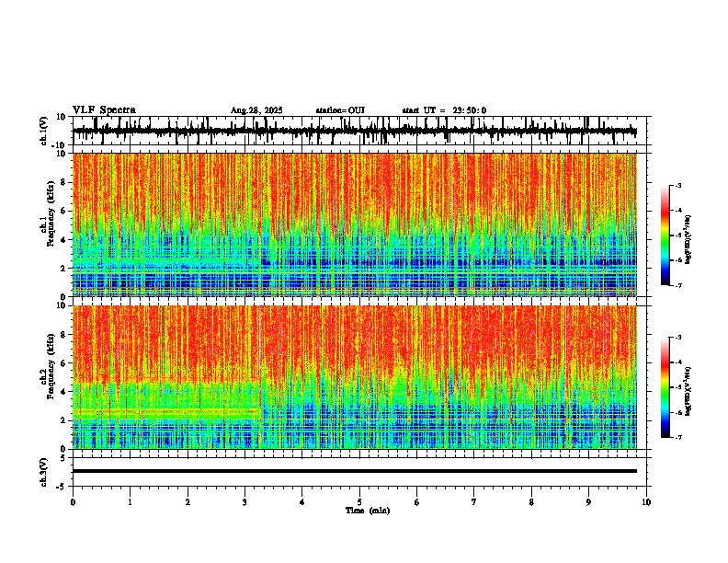Click the ch.1 spectrogram color scale bar
The image size is (728, 563).
coord(665,236)
